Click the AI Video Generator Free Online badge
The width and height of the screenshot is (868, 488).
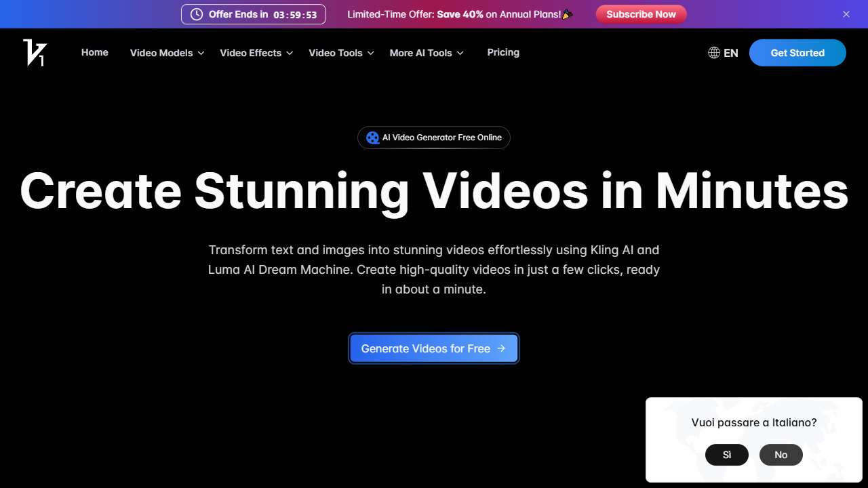[433, 138]
